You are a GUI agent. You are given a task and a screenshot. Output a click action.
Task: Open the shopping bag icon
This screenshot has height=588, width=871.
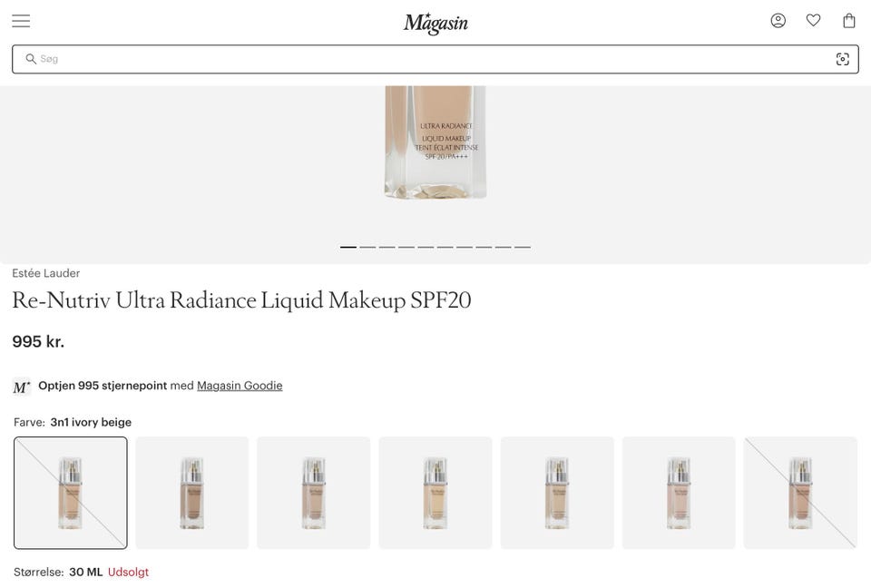pyautogui.click(x=849, y=21)
